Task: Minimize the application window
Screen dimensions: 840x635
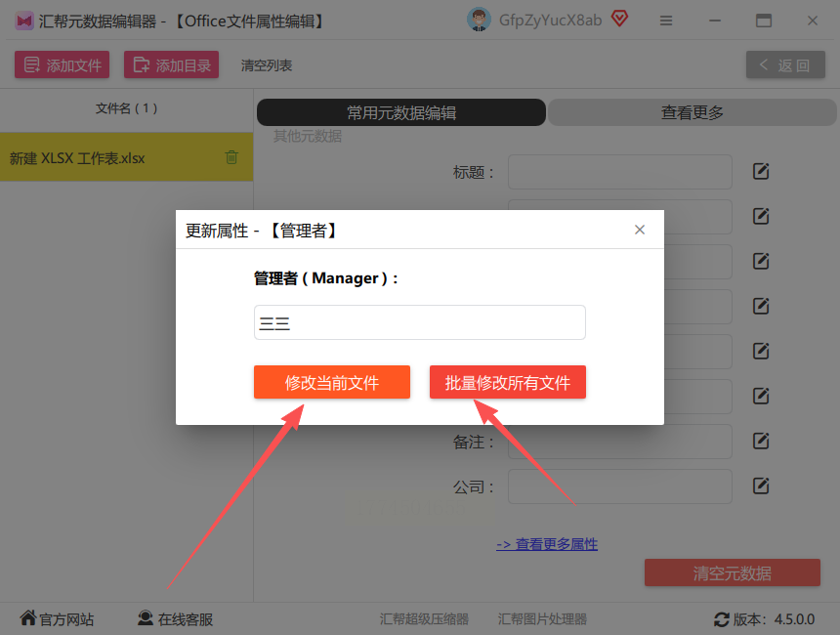Action: click(x=715, y=21)
